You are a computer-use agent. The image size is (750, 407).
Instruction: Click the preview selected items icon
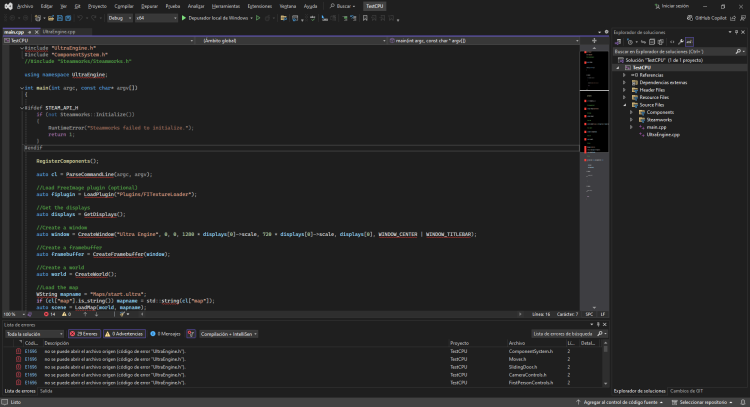(689, 42)
